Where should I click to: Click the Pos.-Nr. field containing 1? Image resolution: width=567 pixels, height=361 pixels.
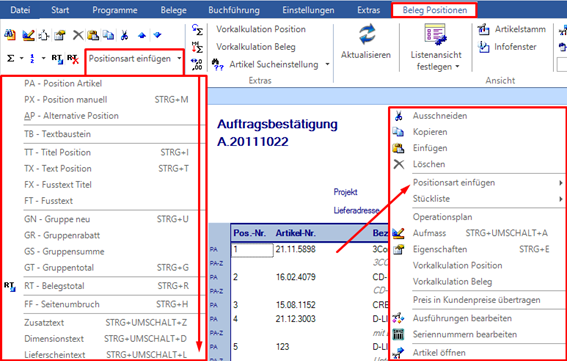[252, 250]
